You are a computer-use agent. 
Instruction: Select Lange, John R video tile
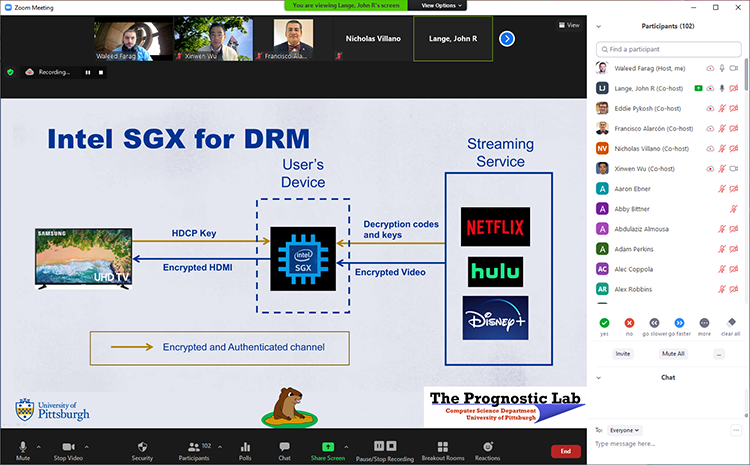[453, 39]
